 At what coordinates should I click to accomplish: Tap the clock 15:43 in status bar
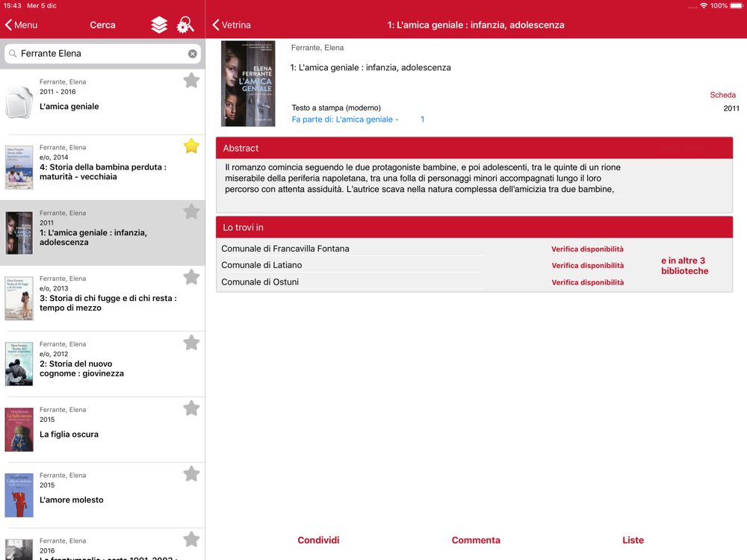click(13, 6)
